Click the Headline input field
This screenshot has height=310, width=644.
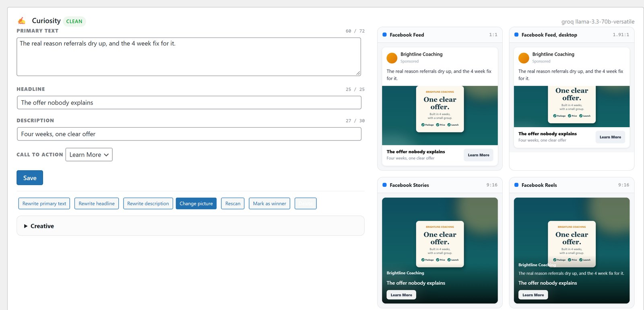point(189,103)
